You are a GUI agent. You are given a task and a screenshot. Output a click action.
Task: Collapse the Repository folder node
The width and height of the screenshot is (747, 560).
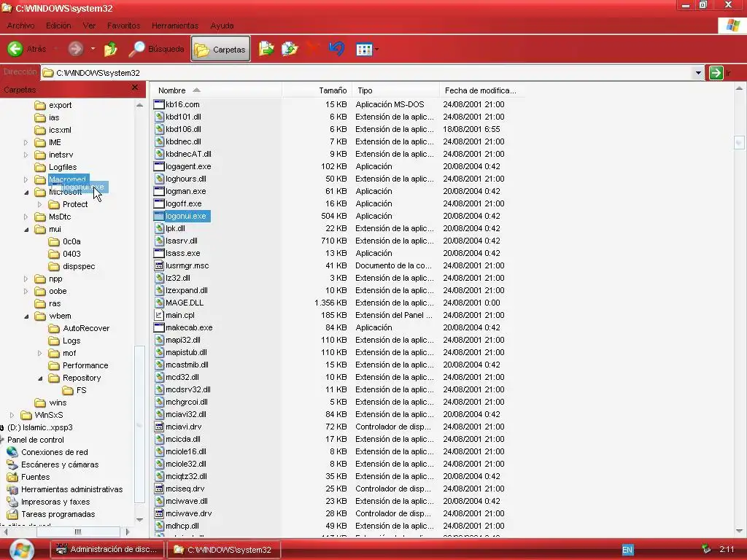pos(40,378)
